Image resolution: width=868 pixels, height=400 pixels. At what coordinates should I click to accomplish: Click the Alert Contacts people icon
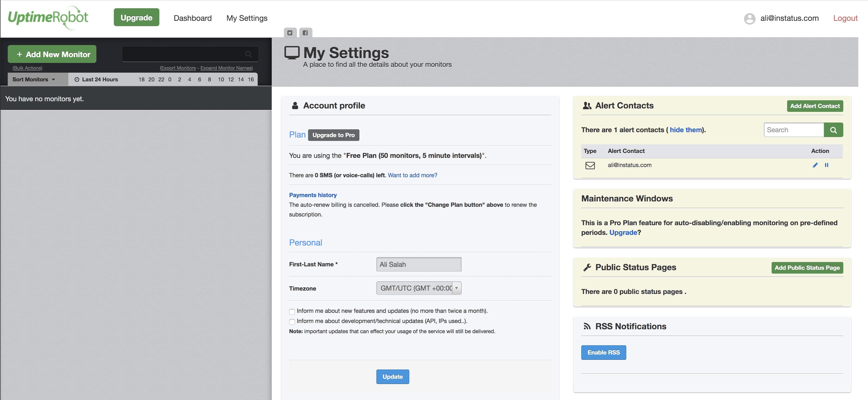coord(586,105)
